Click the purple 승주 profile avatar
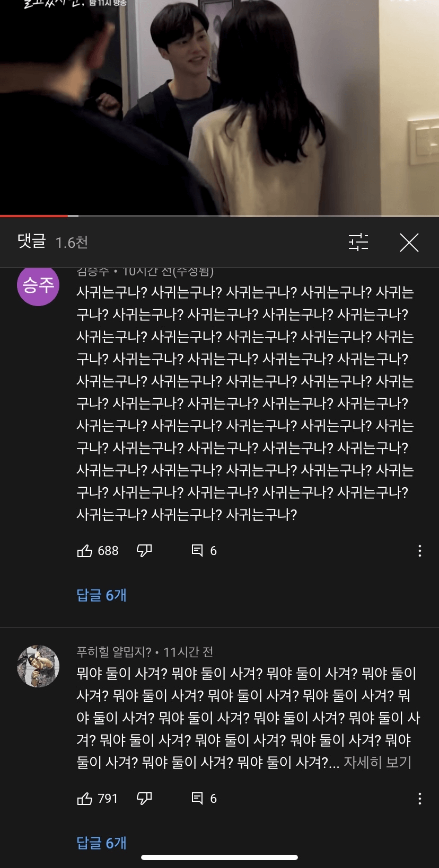439x868 pixels. 38,285
